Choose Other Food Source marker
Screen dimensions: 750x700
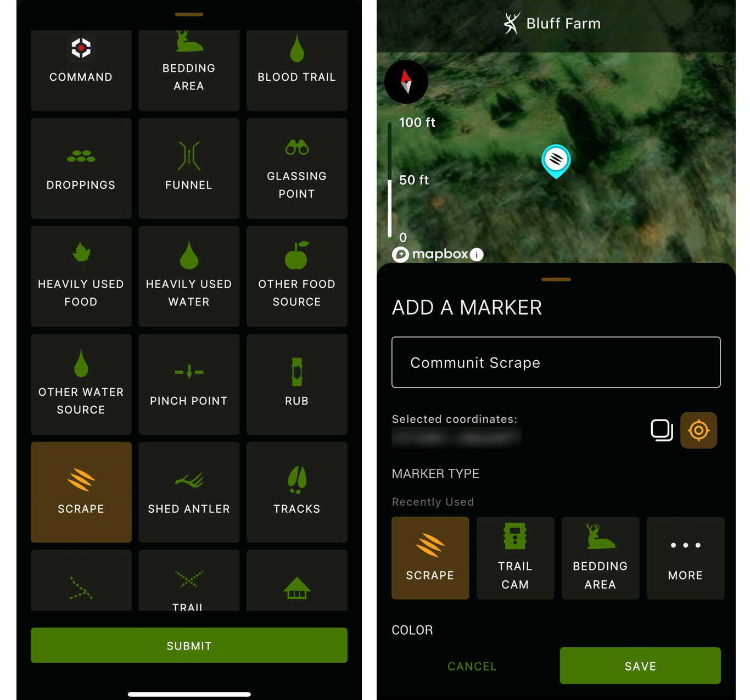(x=297, y=276)
